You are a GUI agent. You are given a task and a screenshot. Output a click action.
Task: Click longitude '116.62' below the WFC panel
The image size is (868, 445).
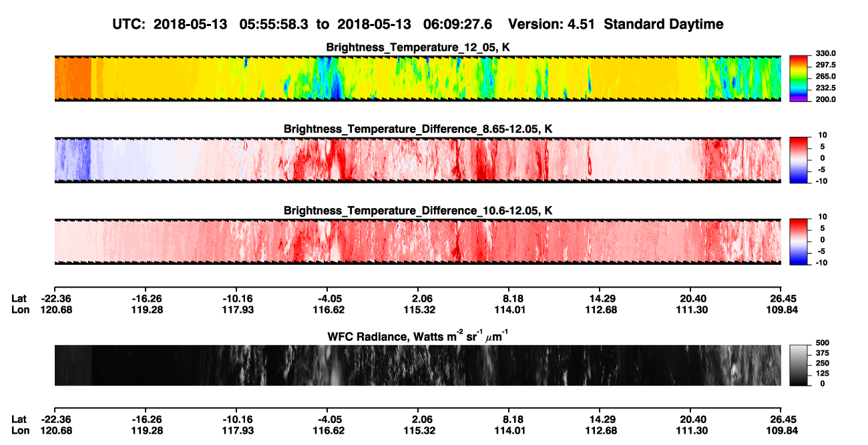click(329, 430)
